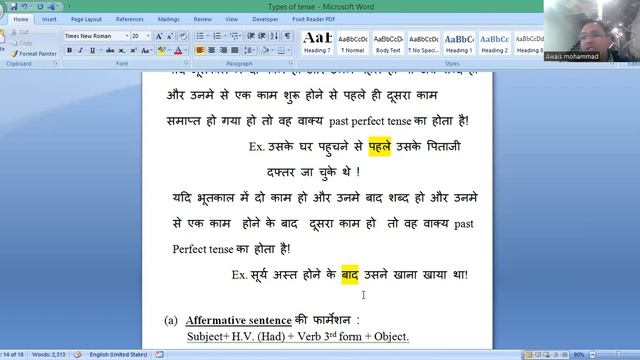The width and height of the screenshot is (640, 360).
Task: Click English (United States) language indicator
Action: [118, 355]
